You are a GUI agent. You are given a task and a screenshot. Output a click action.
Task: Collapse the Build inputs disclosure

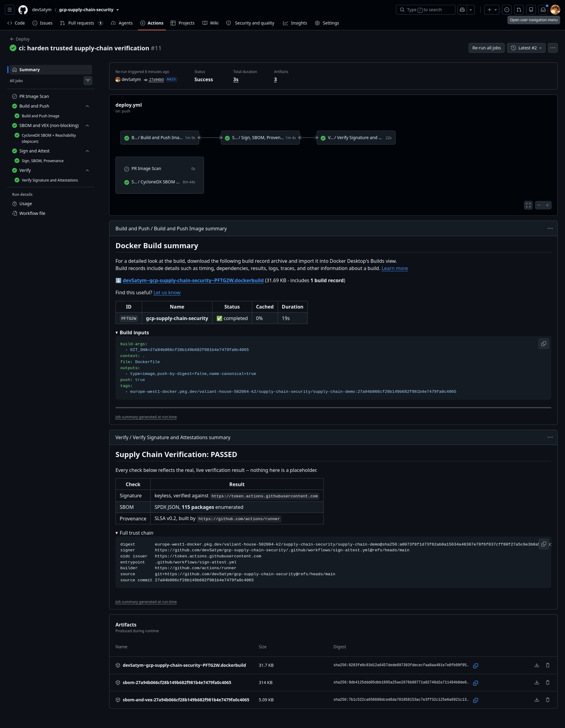tap(132, 333)
